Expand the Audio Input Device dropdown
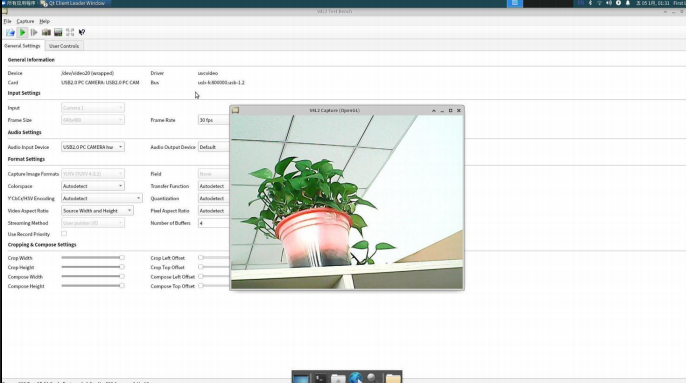Image resolution: width=686 pixels, height=383 pixels. tap(93, 147)
